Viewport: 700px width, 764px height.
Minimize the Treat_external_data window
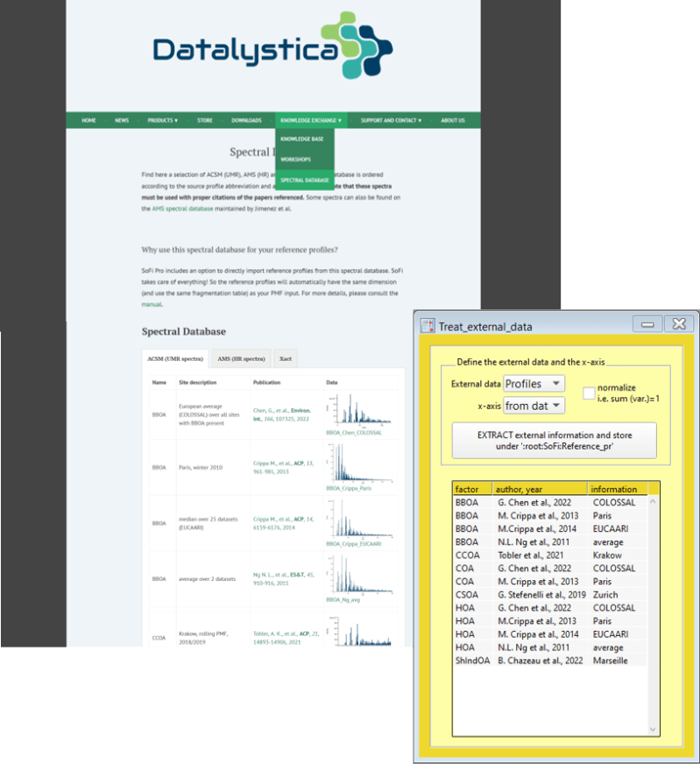(x=647, y=324)
